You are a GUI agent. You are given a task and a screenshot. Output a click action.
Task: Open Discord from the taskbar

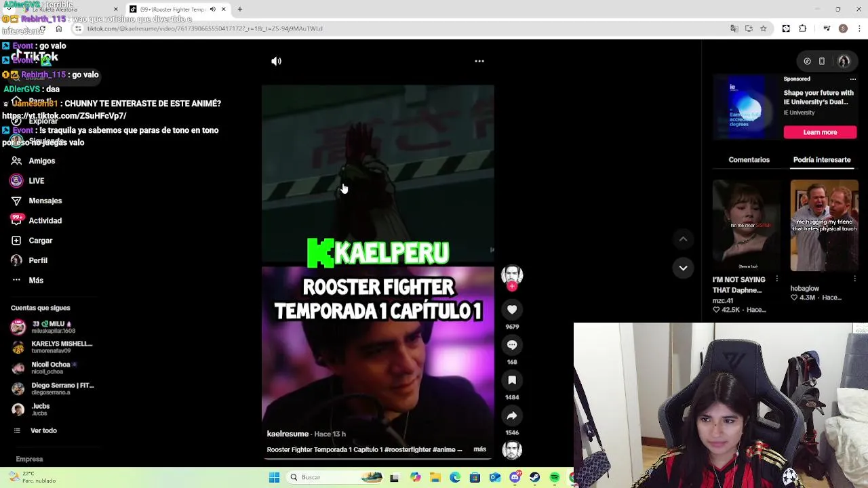point(515,478)
